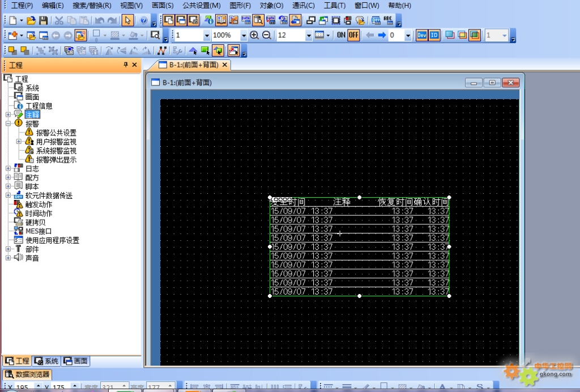The image size is (580, 392).
Task: Open the 对象(O) menu
Action: (271, 6)
